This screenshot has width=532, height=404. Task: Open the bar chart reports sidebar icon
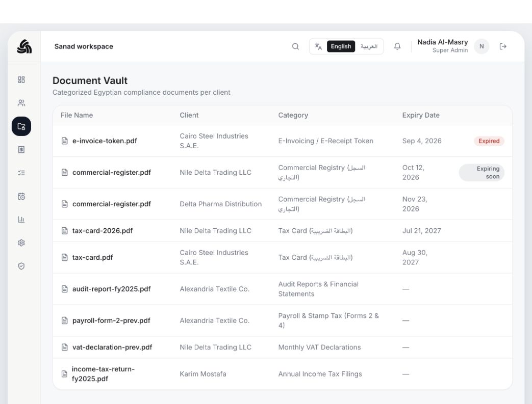[21, 220]
